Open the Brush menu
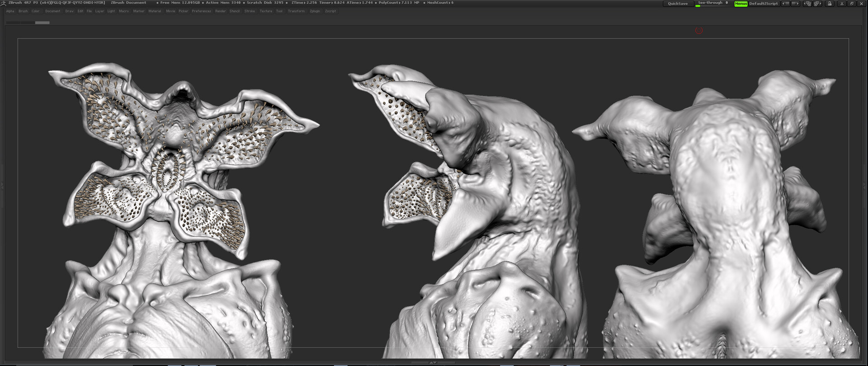868x366 pixels. [23, 11]
